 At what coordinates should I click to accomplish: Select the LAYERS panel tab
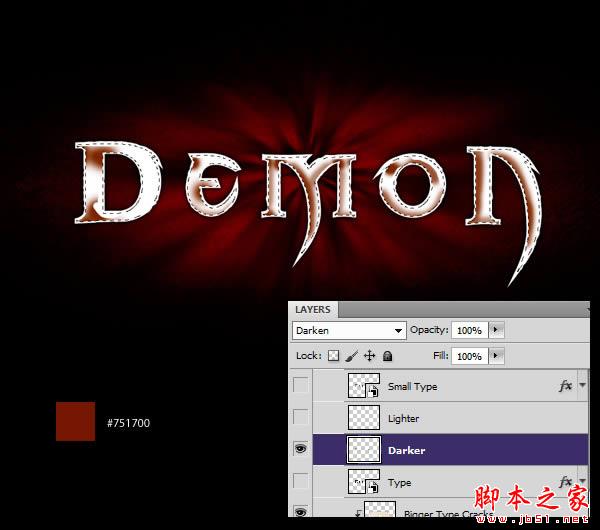coord(313,310)
